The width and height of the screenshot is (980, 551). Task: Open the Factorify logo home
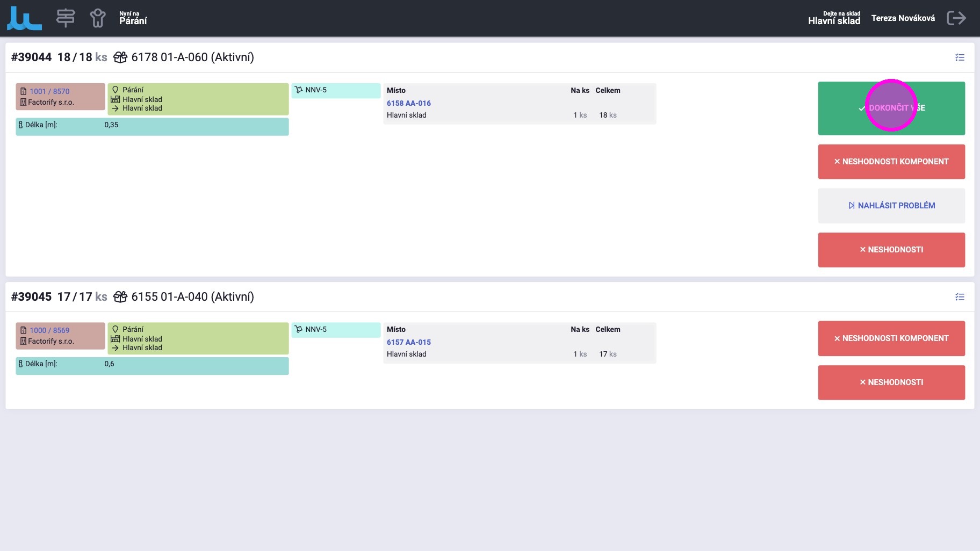24,18
